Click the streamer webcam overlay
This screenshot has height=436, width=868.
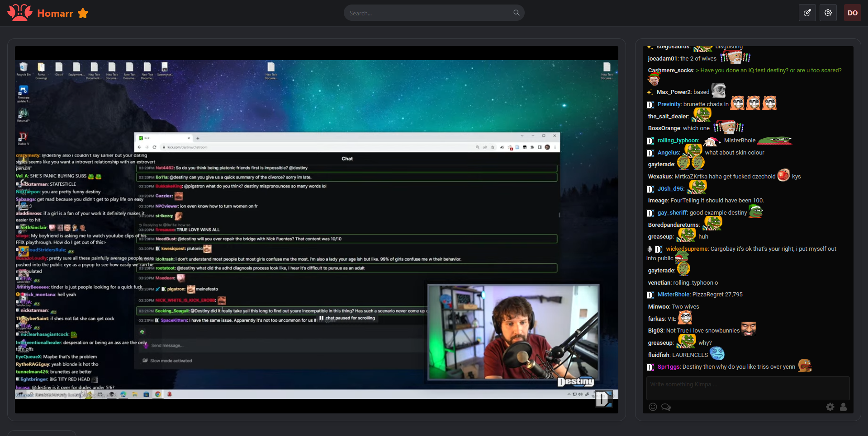tap(513, 332)
